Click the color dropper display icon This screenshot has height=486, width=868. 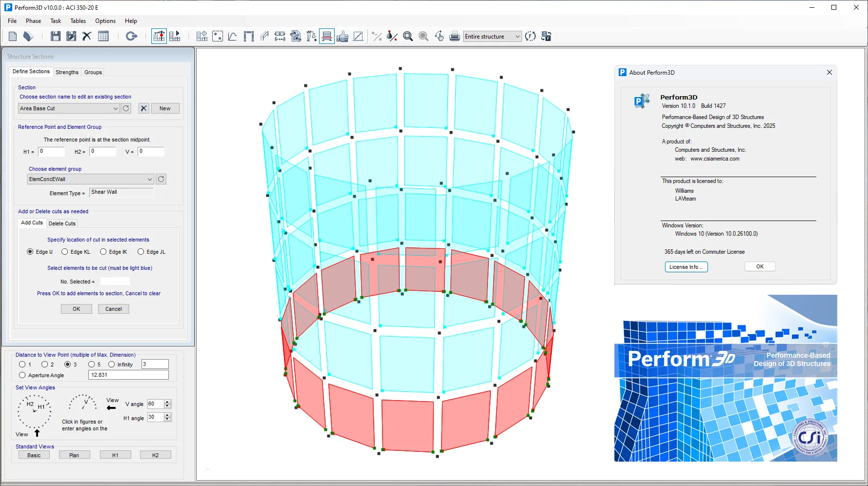click(x=392, y=36)
